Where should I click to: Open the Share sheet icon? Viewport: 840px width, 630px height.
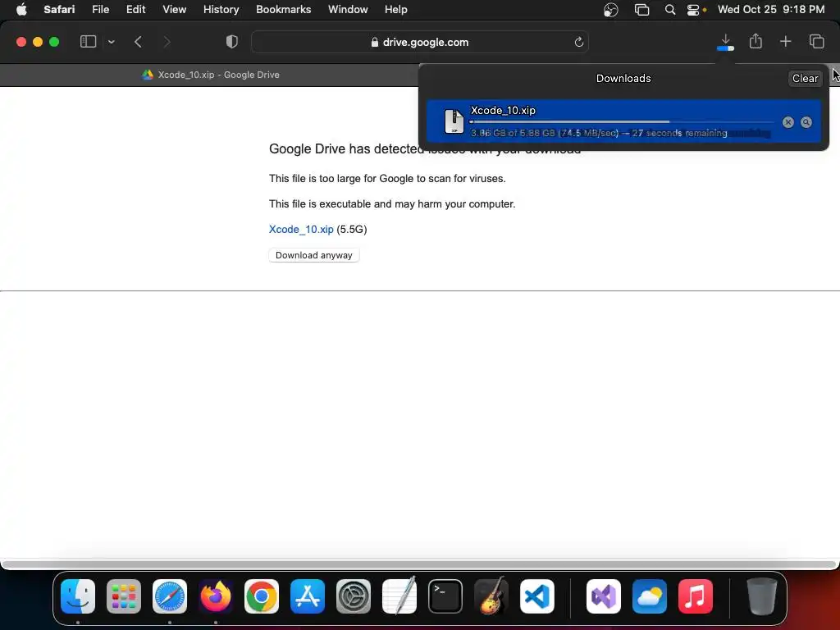point(756,41)
